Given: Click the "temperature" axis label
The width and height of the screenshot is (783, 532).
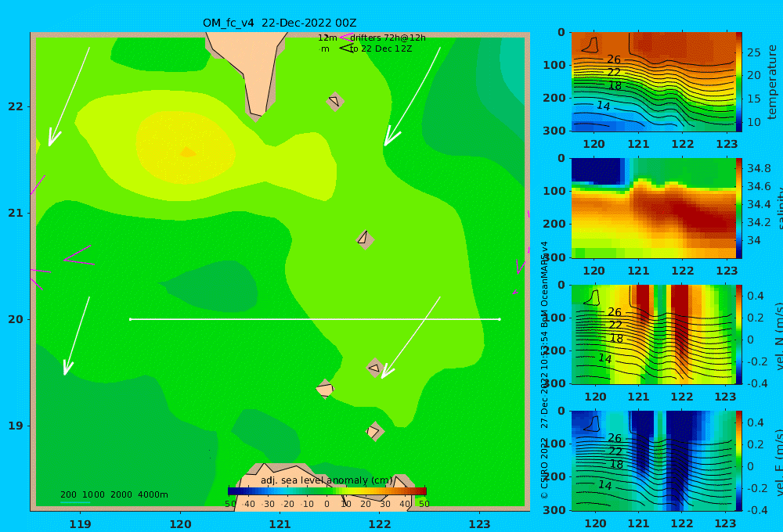Looking at the screenshot, I should [x=772, y=82].
